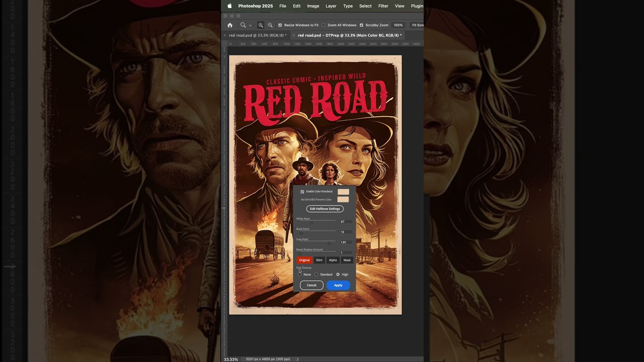
Task: Close the first red road.psd tab
Action: [225, 35]
